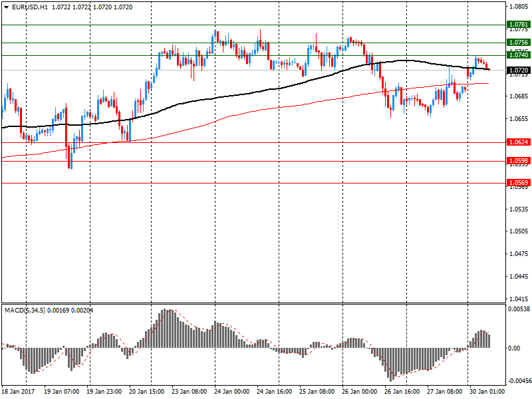532x399 pixels.
Task: Click the 27 Jan 08:00 time axis label
Action: click(445, 392)
